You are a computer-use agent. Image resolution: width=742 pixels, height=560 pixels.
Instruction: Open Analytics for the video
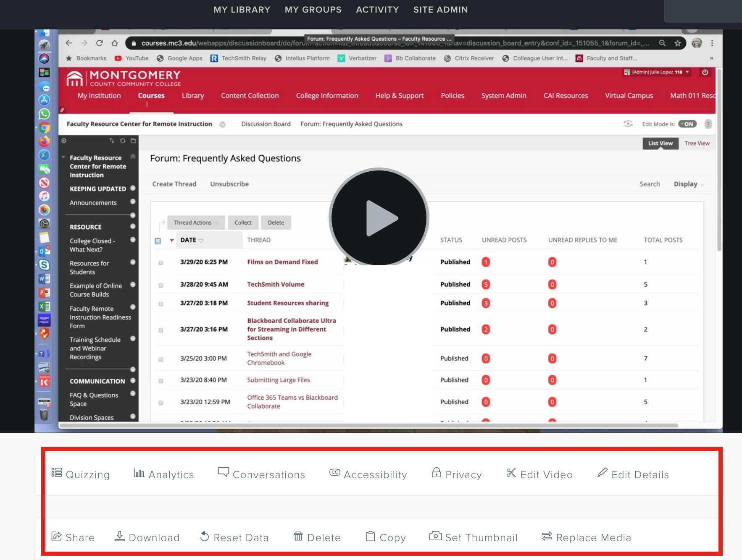163,474
